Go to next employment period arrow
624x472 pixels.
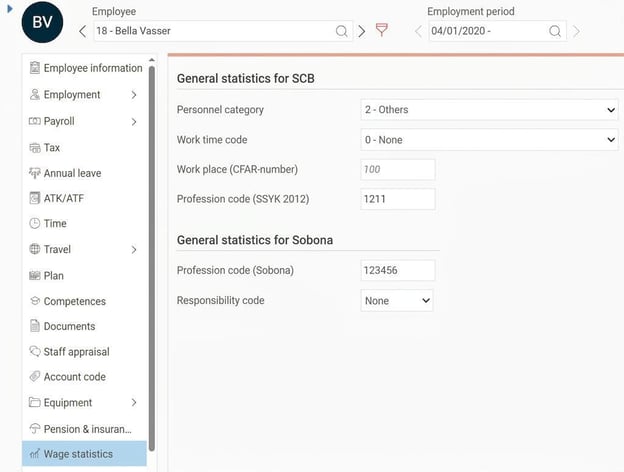point(576,31)
